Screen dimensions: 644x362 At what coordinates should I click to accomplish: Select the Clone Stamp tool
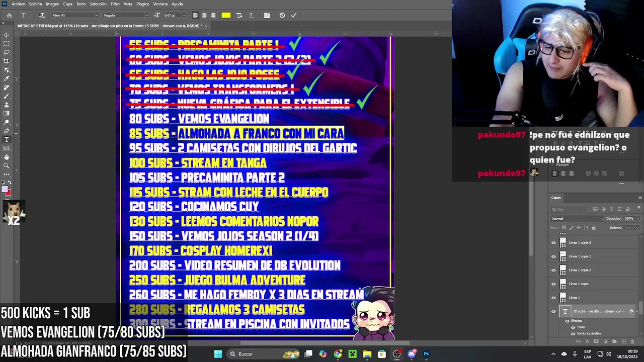7,105
